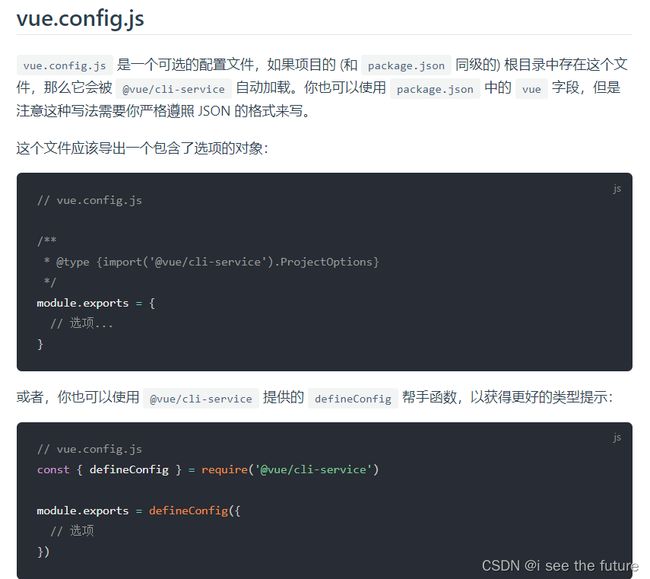Click the require keyword in second code block

[224, 470]
